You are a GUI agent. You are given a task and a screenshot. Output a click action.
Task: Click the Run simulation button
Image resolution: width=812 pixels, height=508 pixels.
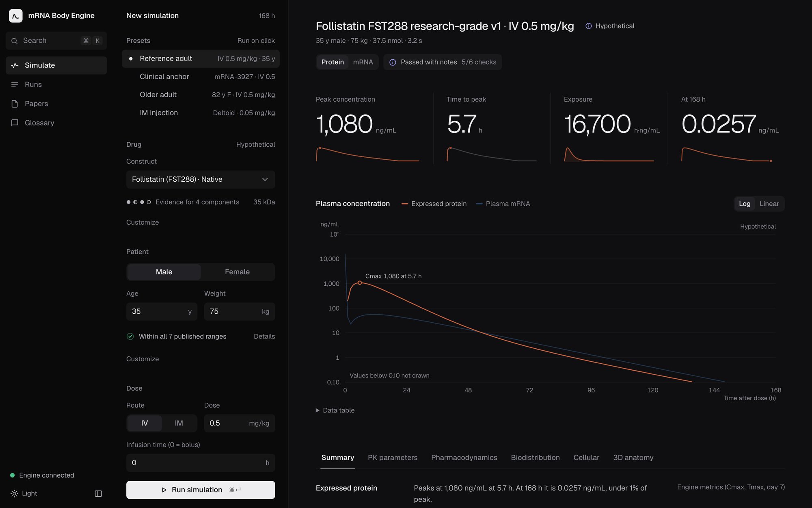201,490
